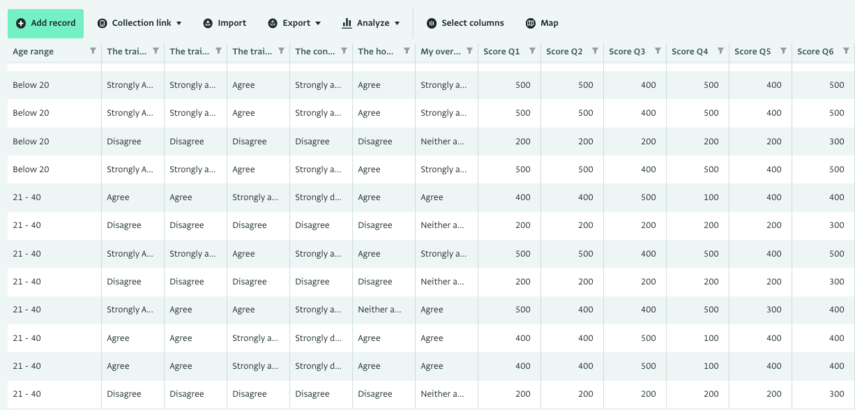Filter the Age range column
The image size is (855, 410).
(93, 51)
